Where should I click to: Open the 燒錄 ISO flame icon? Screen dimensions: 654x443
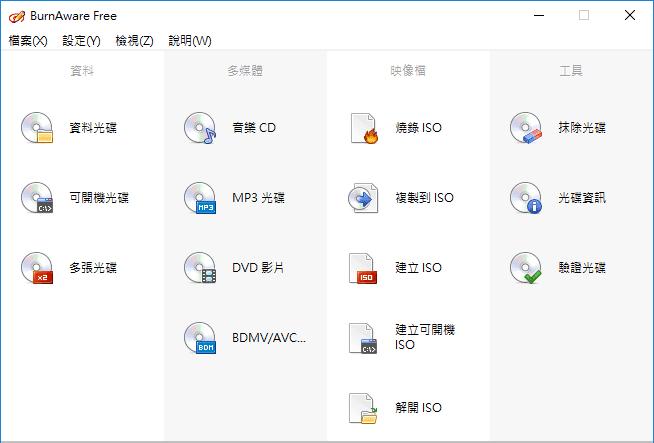point(364,128)
